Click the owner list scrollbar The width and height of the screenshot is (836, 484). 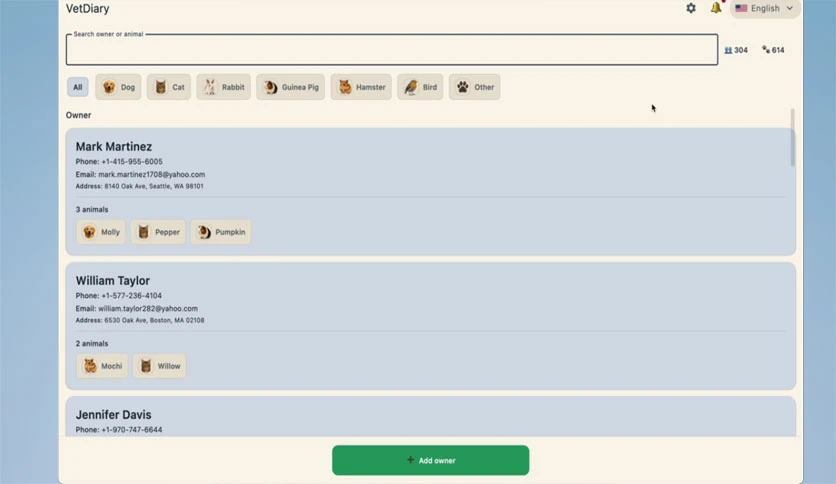point(792,138)
